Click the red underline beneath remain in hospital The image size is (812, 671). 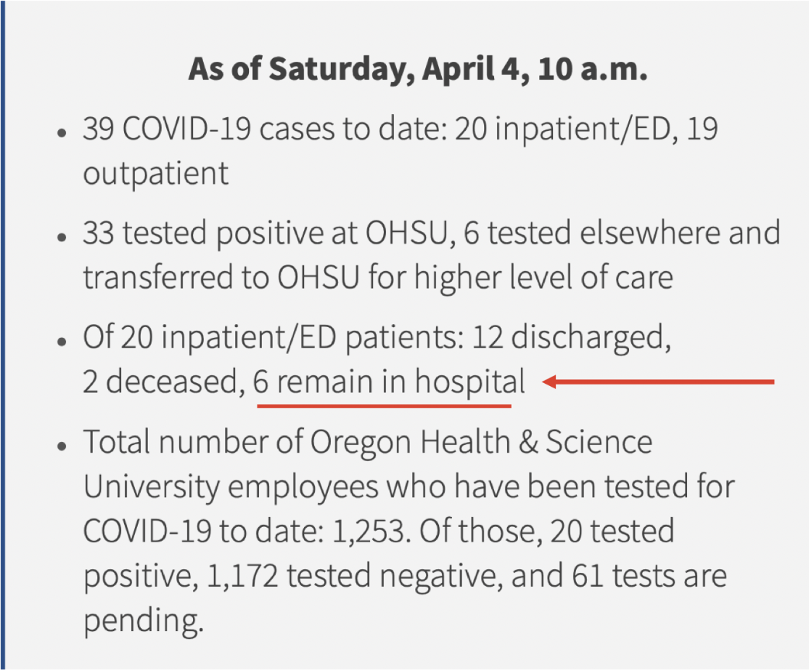click(385, 407)
